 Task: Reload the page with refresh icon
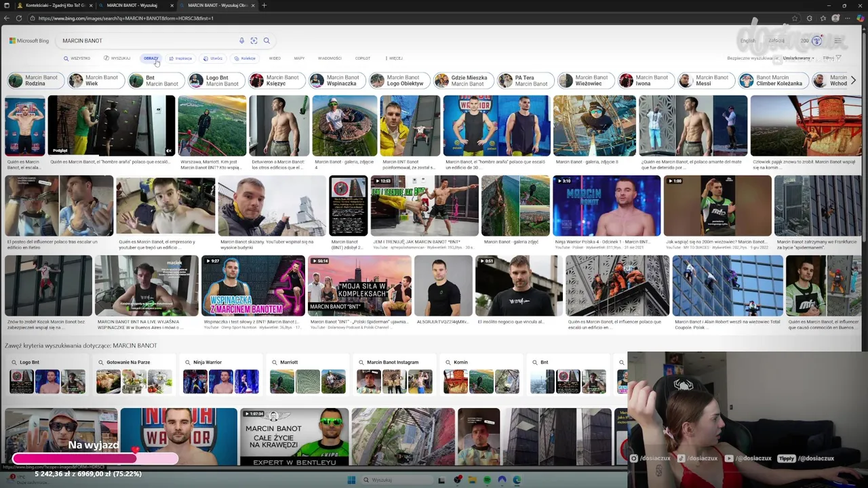click(x=18, y=18)
